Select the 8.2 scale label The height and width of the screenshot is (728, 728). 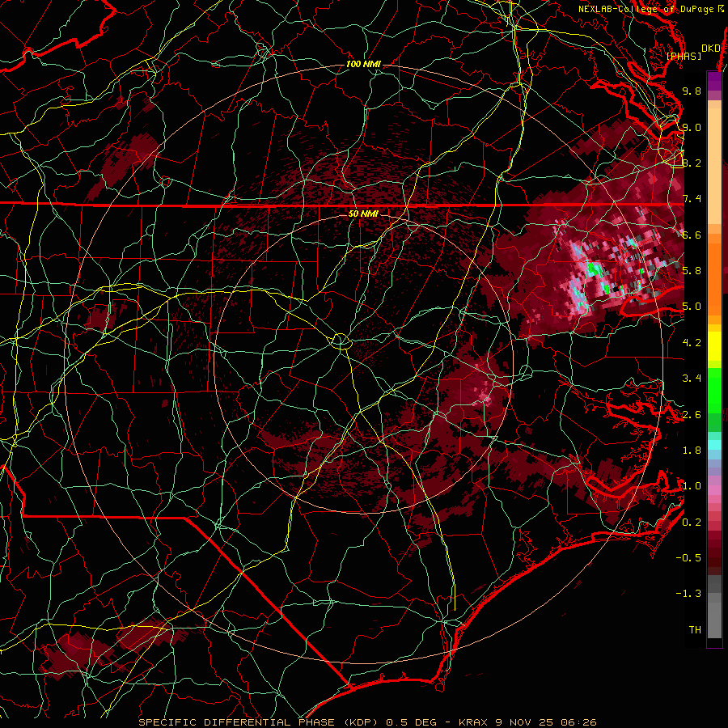point(692,163)
